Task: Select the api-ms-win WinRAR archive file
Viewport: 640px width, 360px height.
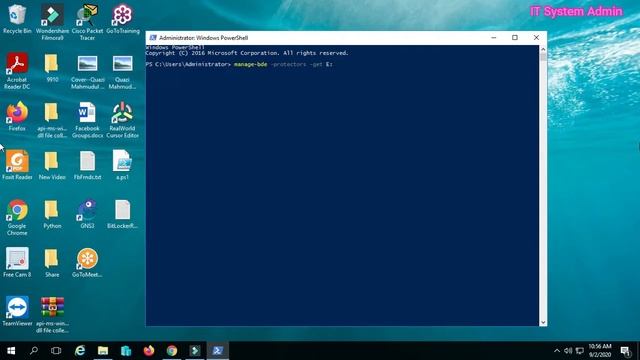Action: [52, 315]
